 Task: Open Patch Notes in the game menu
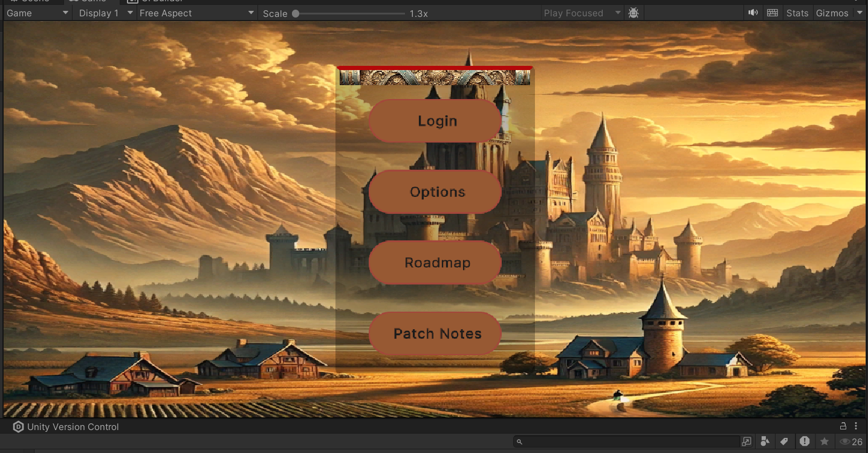point(435,333)
